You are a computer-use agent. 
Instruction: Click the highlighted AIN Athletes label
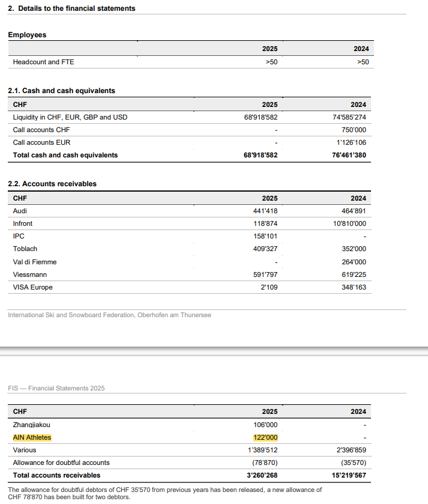[32, 437]
